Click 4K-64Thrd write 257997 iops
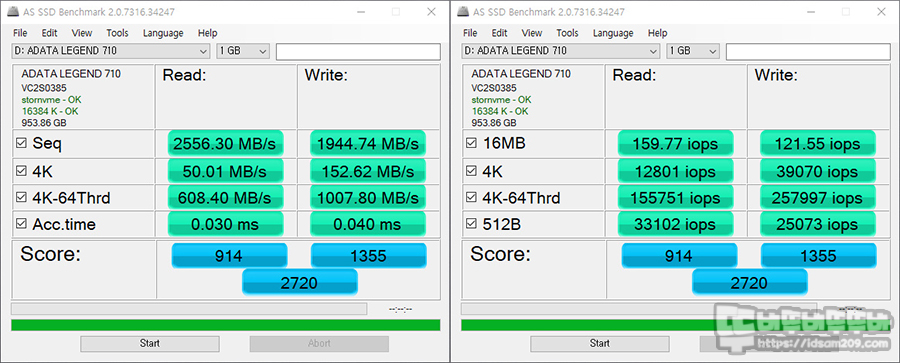The image size is (900, 363). [x=818, y=198]
